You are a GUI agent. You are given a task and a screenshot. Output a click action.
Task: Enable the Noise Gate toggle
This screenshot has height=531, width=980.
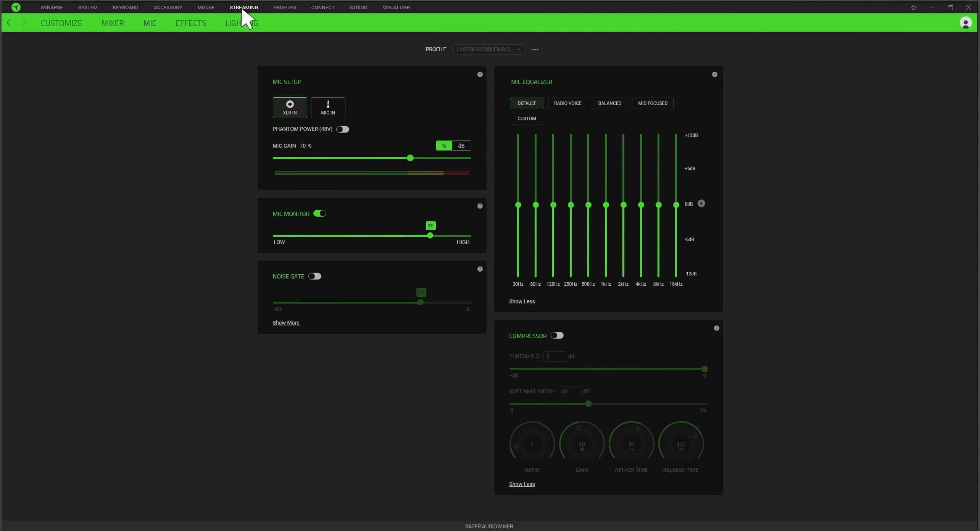click(x=314, y=276)
